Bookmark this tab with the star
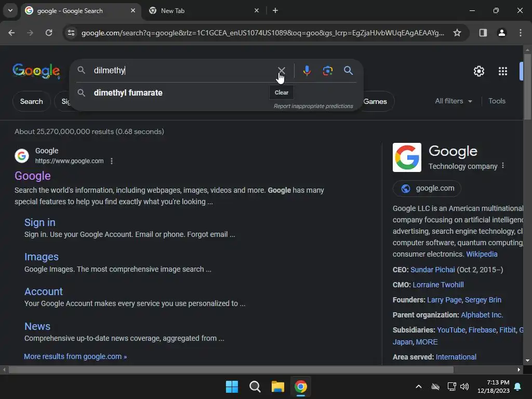This screenshot has height=399, width=532. point(457,33)
